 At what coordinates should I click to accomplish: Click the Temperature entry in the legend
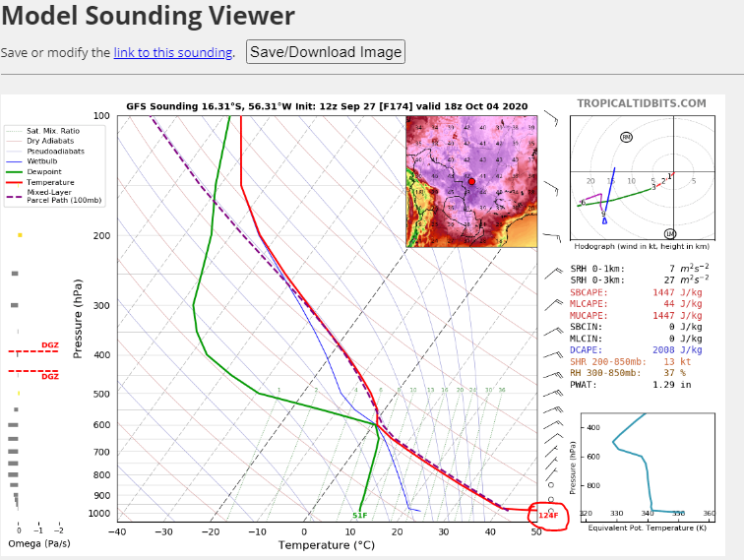[51, 181]
